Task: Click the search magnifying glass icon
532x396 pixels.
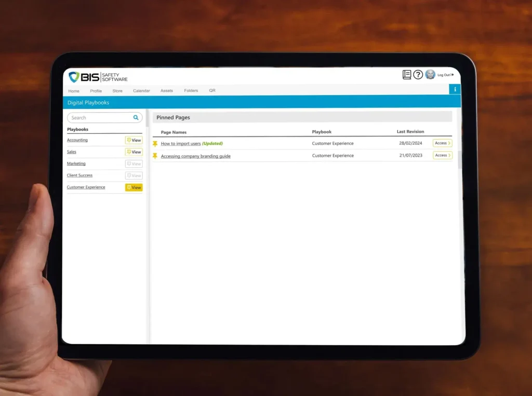Action: [x=136, y=118]
